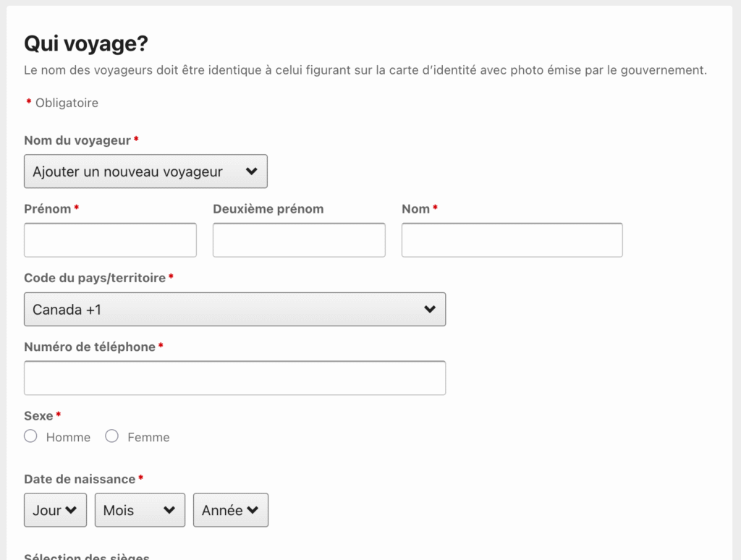Choose Homme under the Sexe section

(30, 436)
